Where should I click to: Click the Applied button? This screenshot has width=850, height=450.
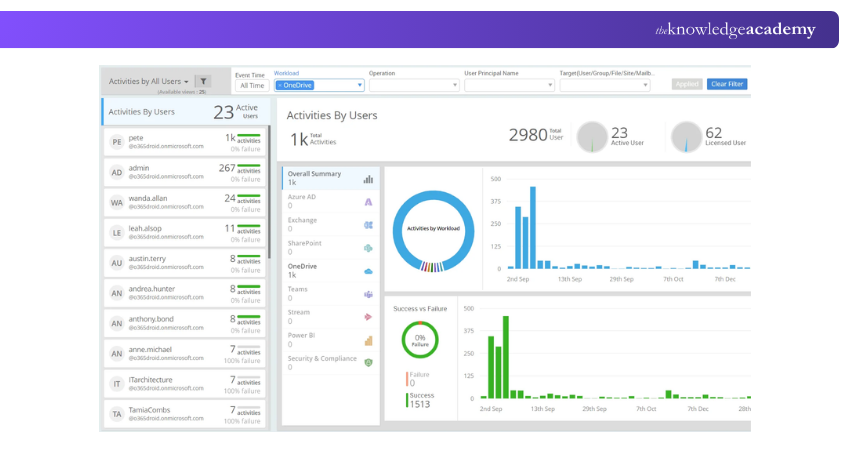pos(687,84)
